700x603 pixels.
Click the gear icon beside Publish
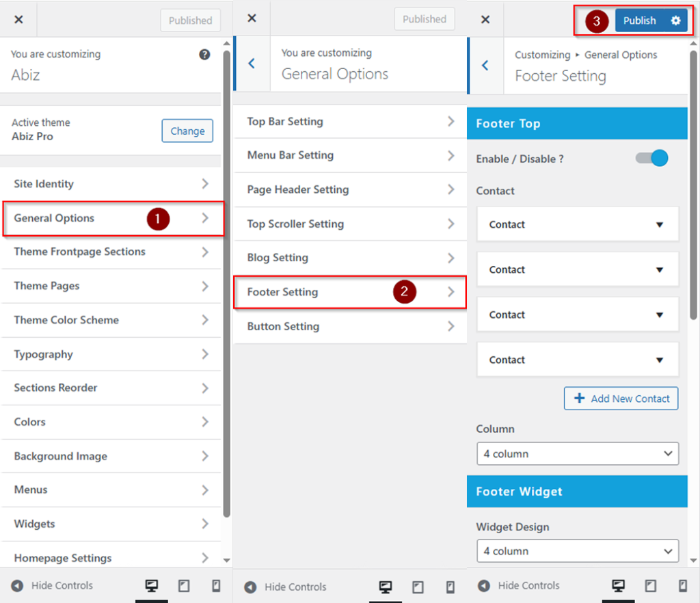(x=675, y=21)
